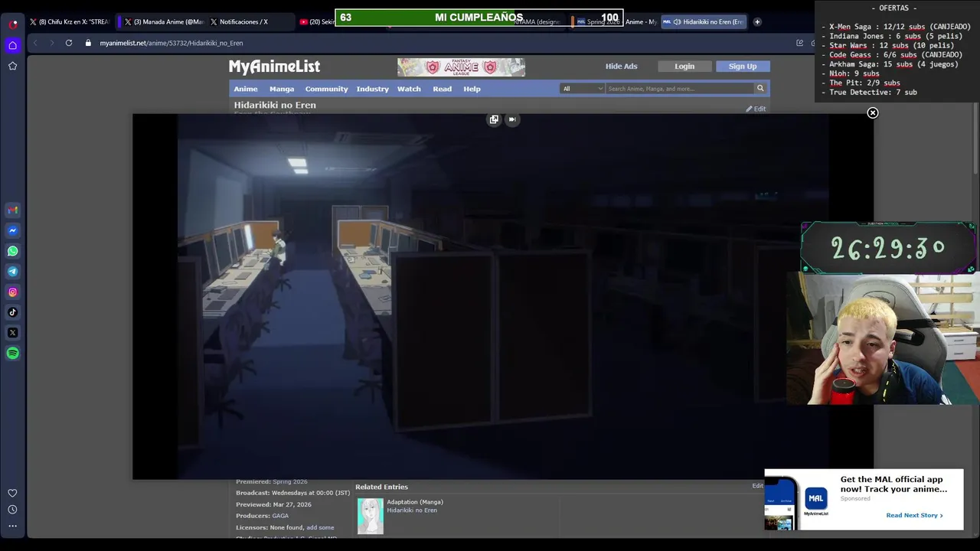Switch to the 'Notificaciones / X' tab

(x=249, y=21)
